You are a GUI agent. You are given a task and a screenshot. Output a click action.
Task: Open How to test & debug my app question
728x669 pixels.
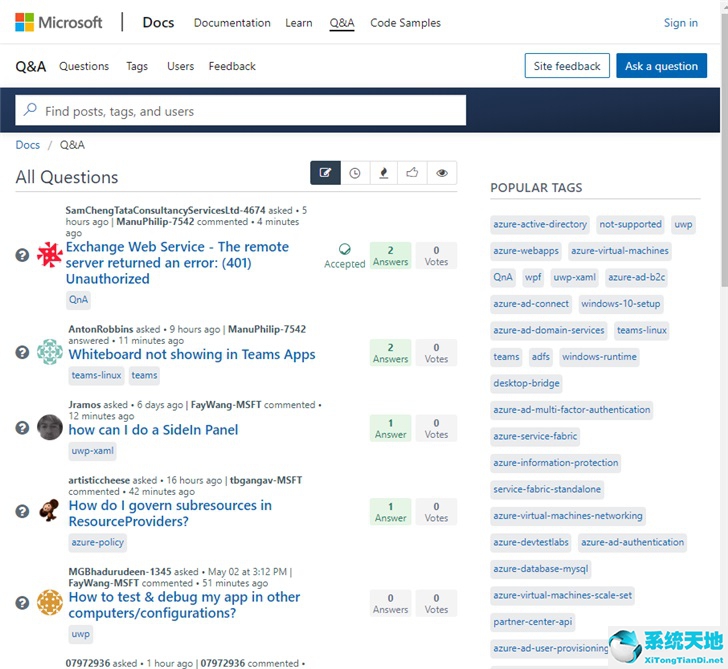[x=184, y=605]
